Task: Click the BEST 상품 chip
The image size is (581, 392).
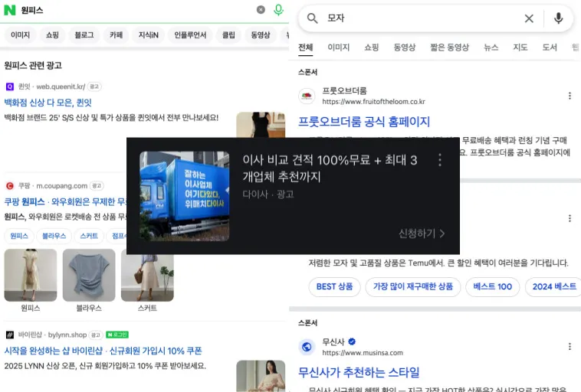Action: point(335,287)
